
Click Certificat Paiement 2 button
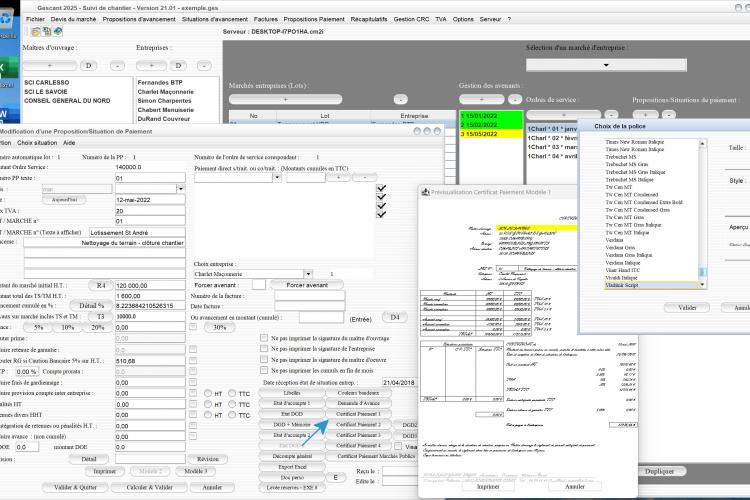click(358, 424)
